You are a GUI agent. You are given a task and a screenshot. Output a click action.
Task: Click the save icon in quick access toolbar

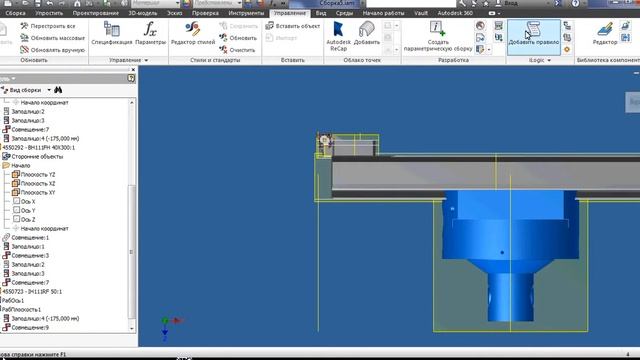click(38, 3)
